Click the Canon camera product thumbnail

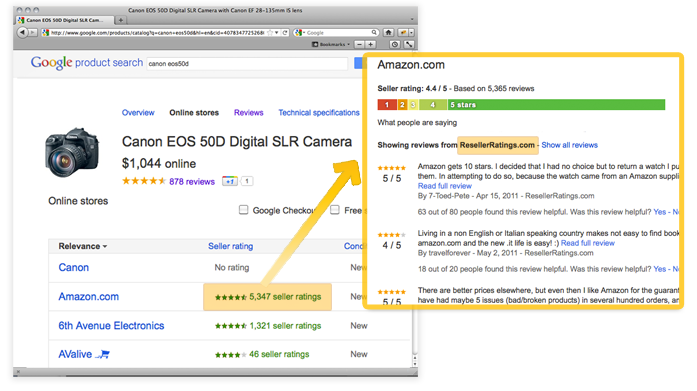[x=72, y=153]
